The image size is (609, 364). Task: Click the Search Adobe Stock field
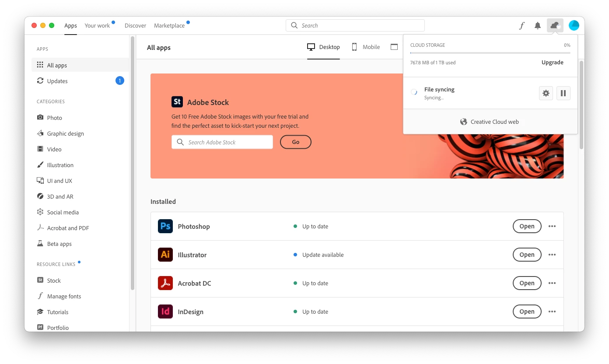tap(222, 142)
